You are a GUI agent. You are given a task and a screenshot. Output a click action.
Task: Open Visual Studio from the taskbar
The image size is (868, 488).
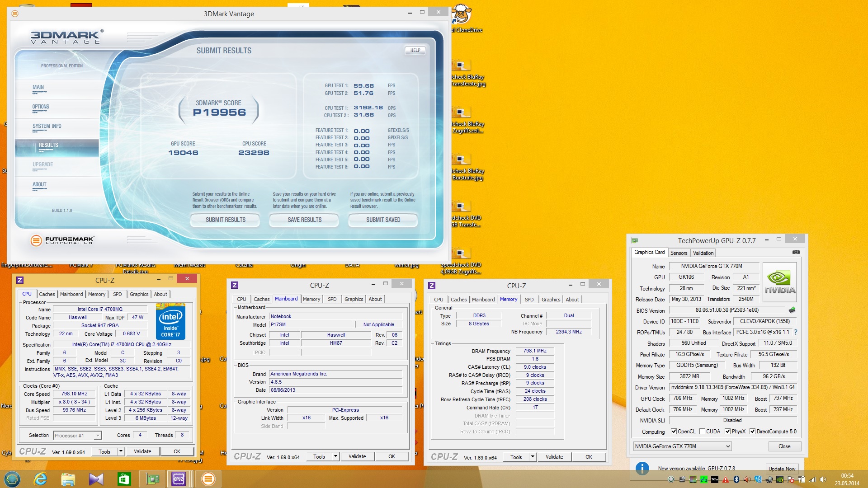click(96, 479)
